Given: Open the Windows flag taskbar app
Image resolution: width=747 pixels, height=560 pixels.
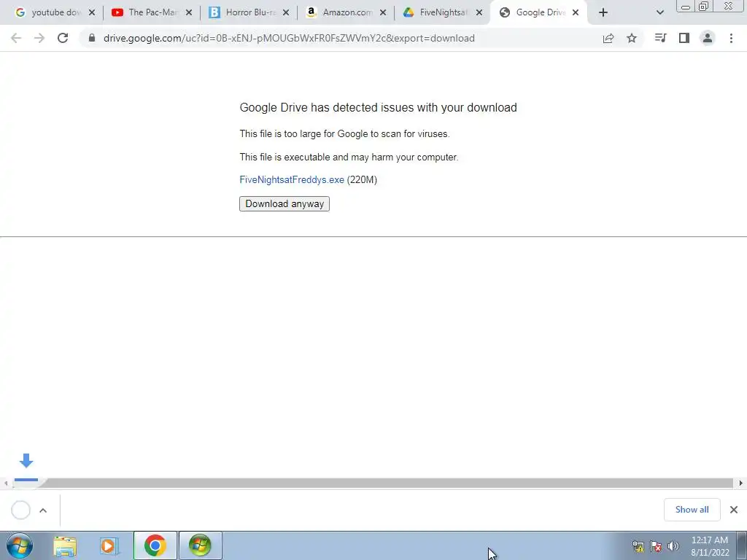Looking at the screenshot, I should [200, 545].
